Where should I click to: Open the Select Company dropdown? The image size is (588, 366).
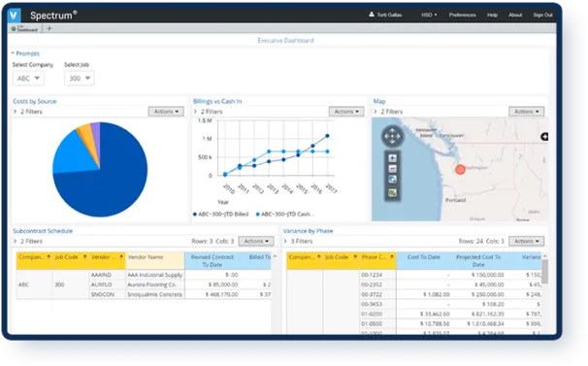[28, 78]
